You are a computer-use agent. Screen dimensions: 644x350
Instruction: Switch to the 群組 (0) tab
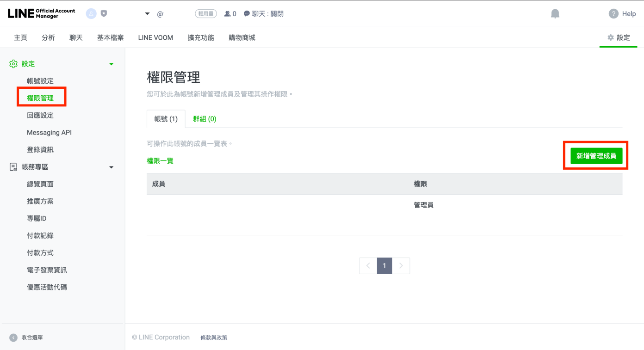click(x=204, y=119)
